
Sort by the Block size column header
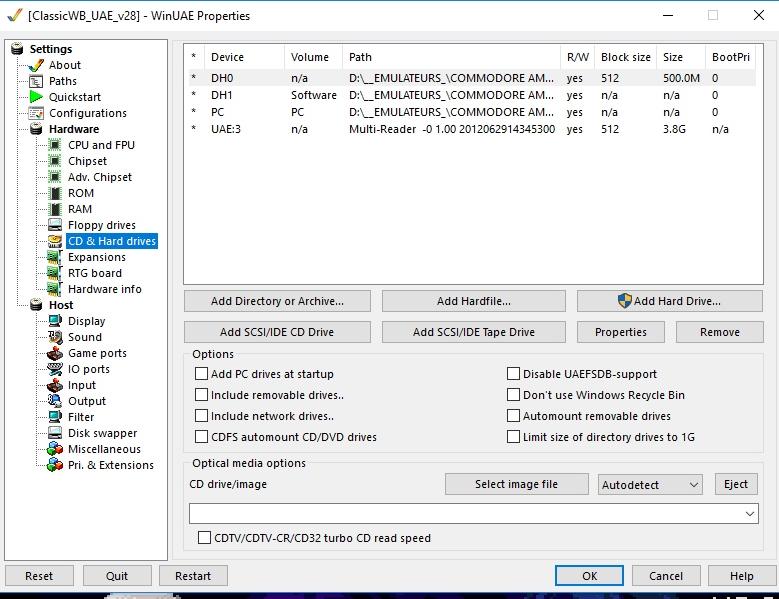[625, 57]
